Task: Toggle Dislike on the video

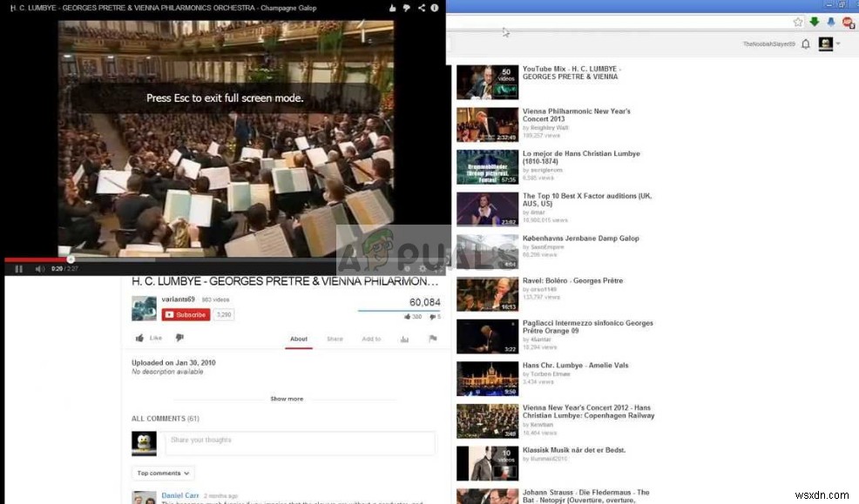Action: 179,338
